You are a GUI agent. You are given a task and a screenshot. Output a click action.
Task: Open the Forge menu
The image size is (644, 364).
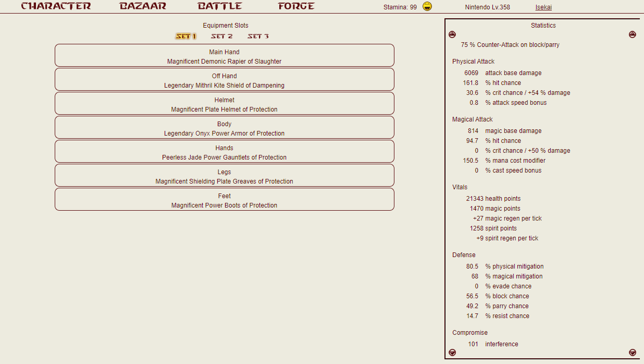click(296, 6)
